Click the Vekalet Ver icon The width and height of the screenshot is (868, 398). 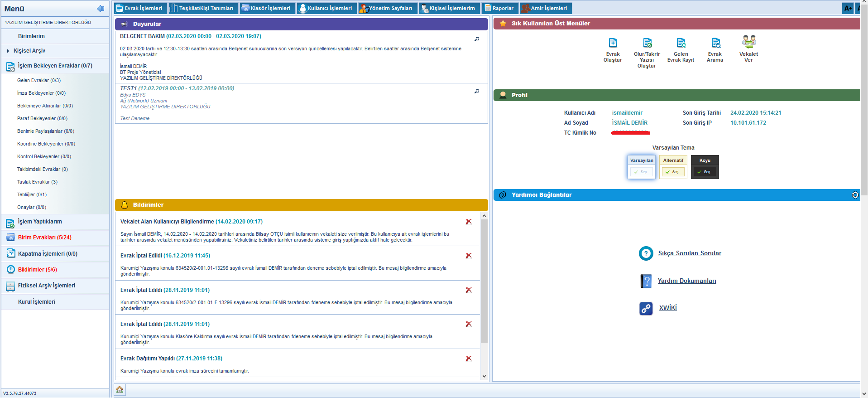[x=748, y=42]
